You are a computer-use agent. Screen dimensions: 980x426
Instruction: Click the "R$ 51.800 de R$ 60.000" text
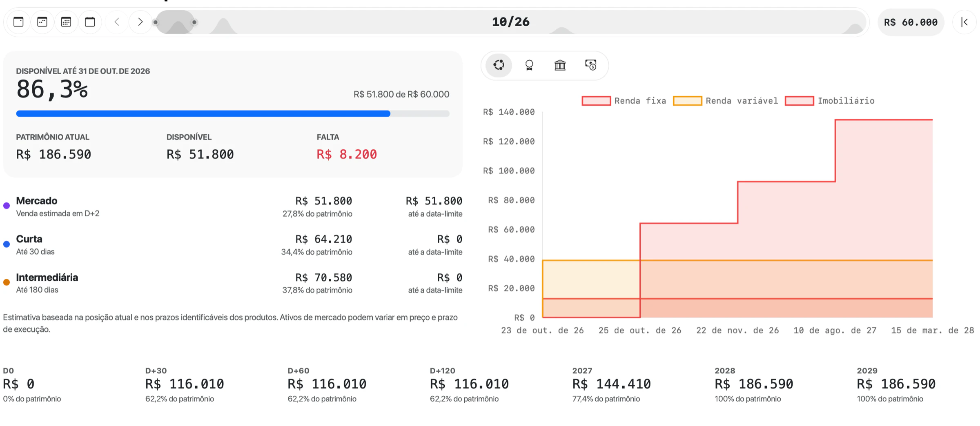tap(401, 94)
